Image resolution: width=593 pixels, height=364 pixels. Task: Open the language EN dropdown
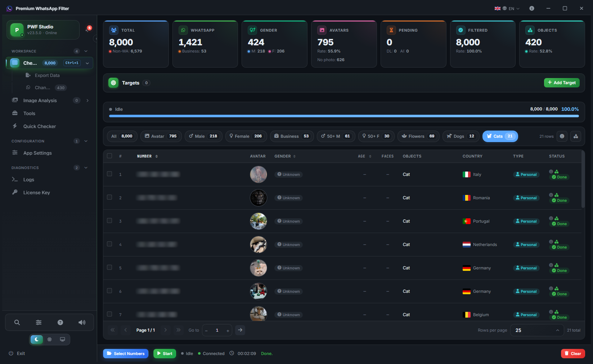507,8
